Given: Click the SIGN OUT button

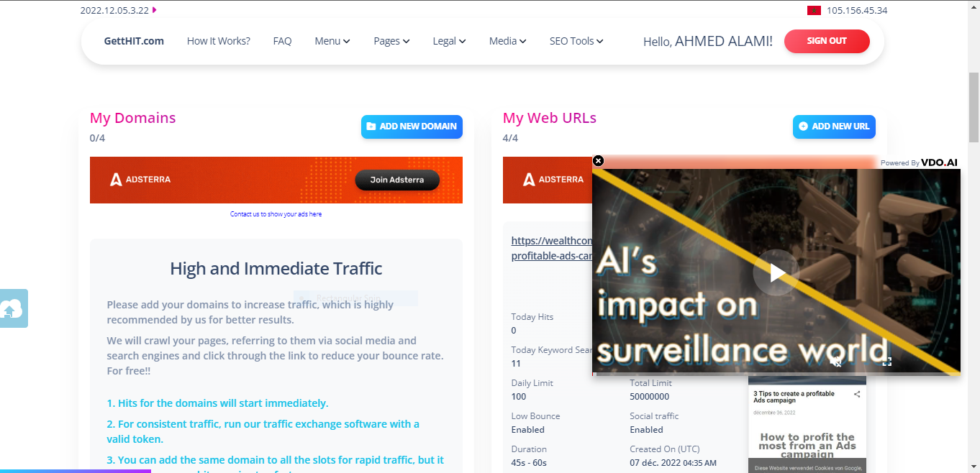Looking at the screenshot, I should click(x=827, y=41).
